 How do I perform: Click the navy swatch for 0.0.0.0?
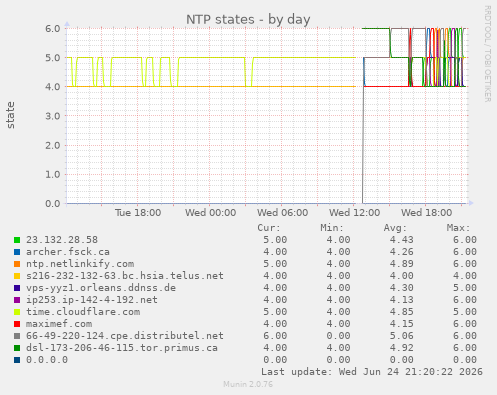(x=17, y=360)
